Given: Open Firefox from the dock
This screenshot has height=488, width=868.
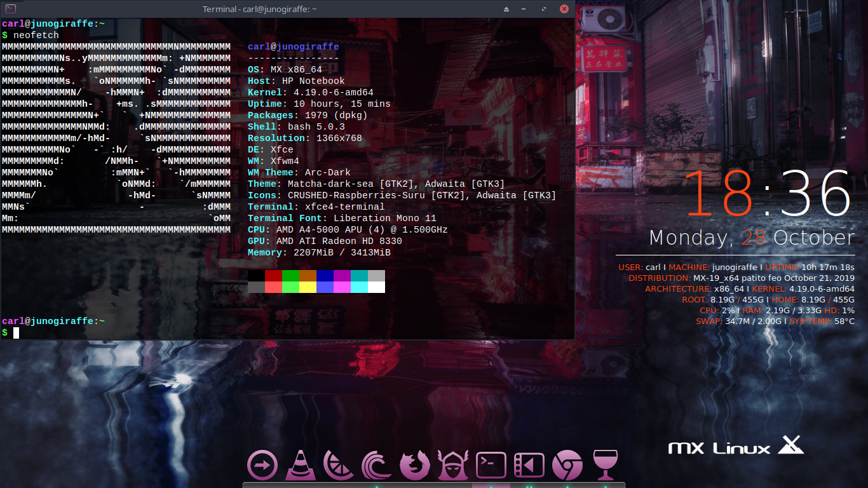Looking at the screenshot, I should coord(415,465).
